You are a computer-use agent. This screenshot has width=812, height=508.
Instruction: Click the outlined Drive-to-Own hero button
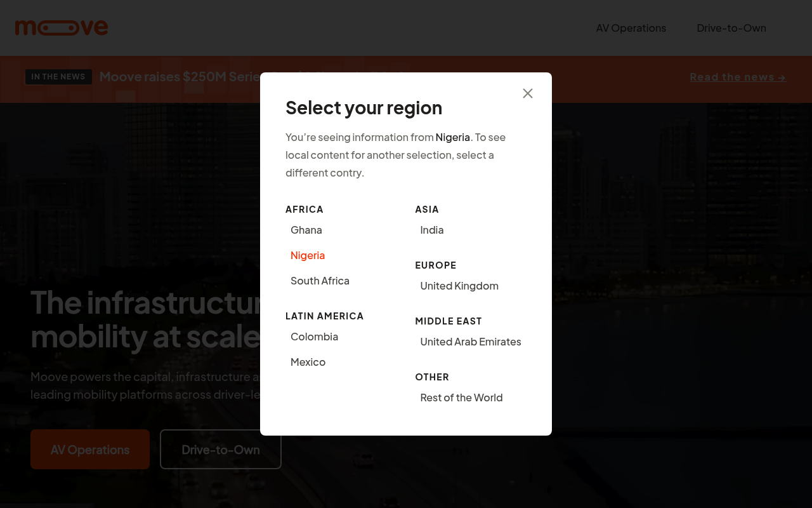(221, 450)
